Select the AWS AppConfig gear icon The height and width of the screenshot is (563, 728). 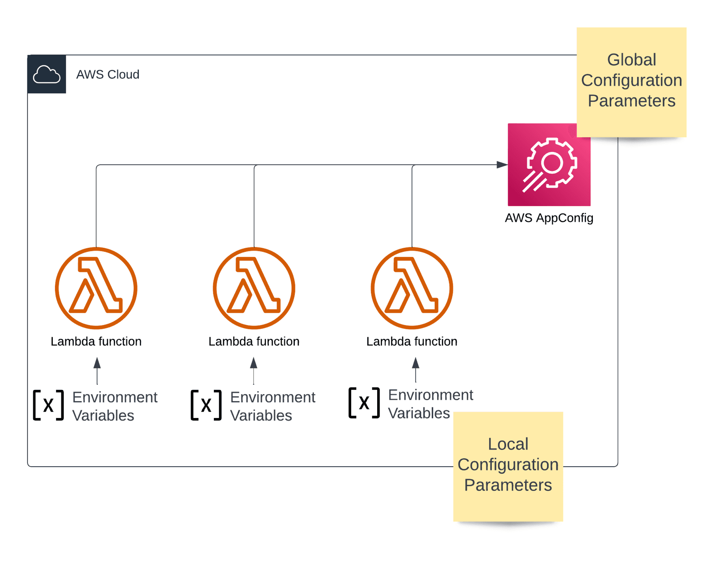tap(549, 164)
